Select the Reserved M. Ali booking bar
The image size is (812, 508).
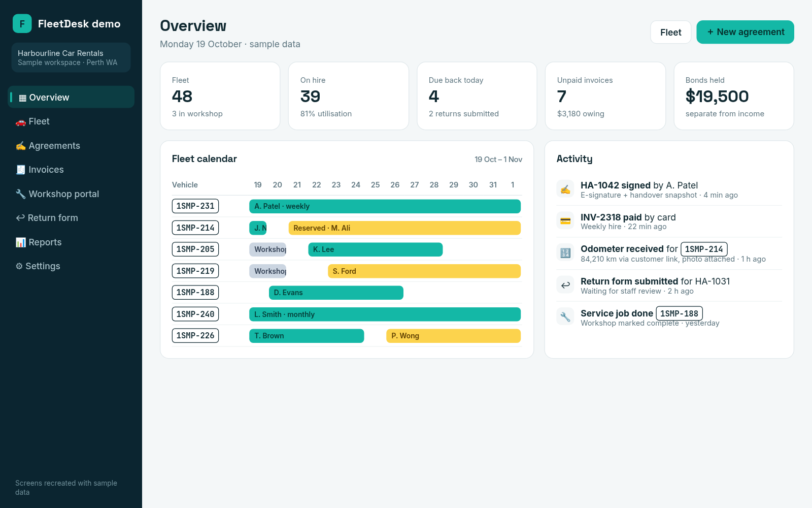pos(404,228)
